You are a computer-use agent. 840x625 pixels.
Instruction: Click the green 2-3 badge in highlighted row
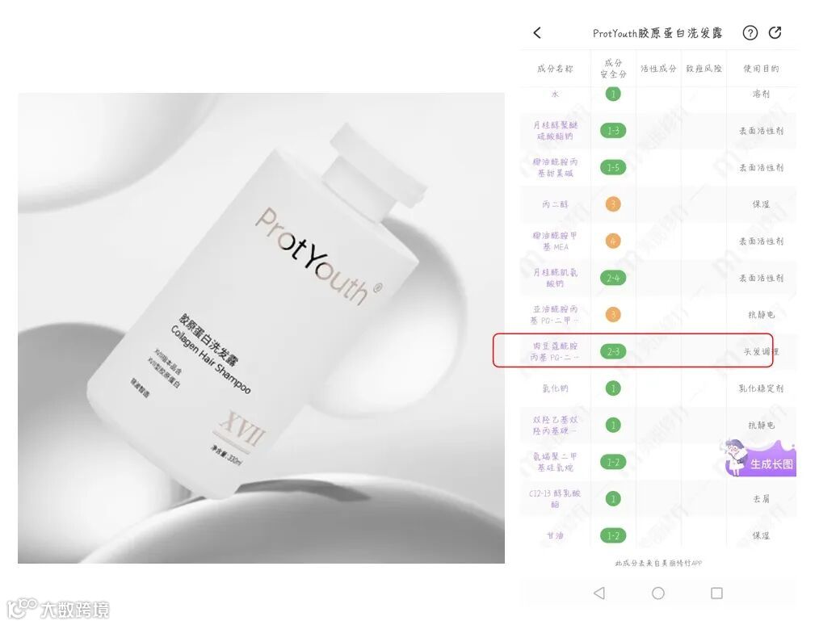pyautogui.click(x=613, y=352)
